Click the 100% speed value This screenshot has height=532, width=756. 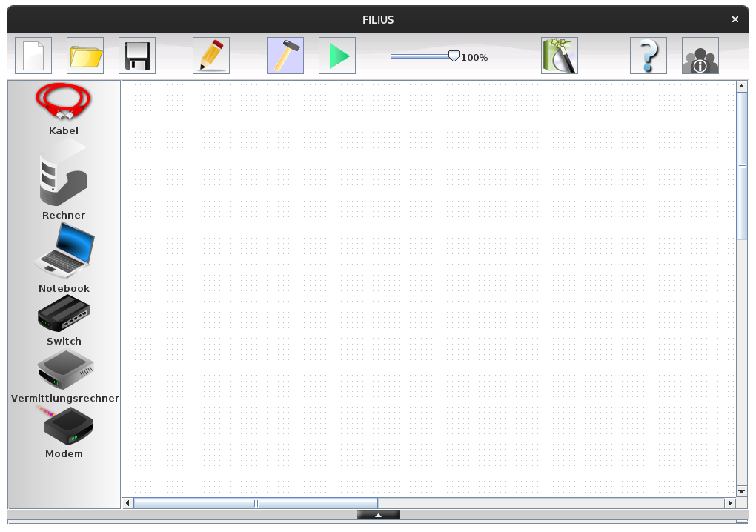pyautogui.click(x=474, y=57)
